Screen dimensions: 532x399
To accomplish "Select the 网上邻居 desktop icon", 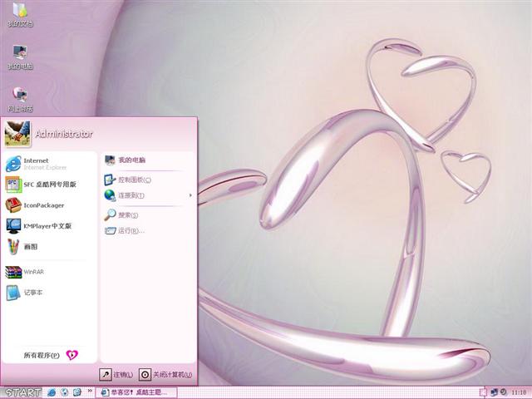I will coord(20,99).
